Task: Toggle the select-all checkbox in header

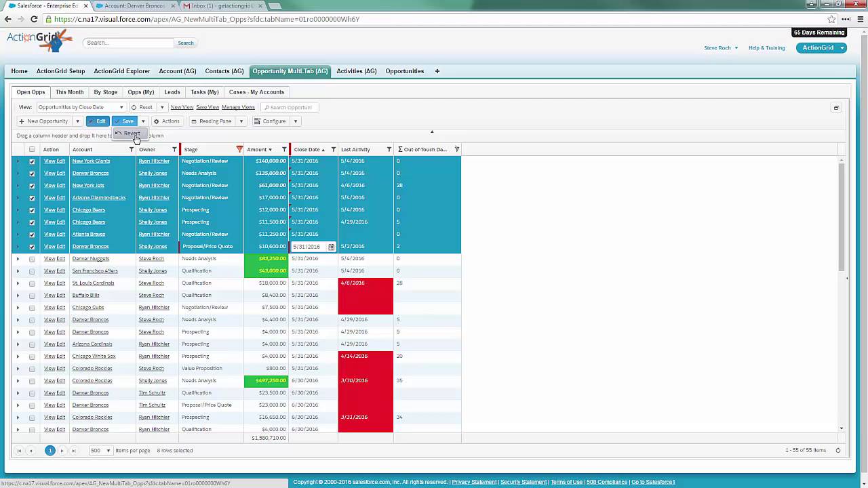Action: tap(32, 150)
